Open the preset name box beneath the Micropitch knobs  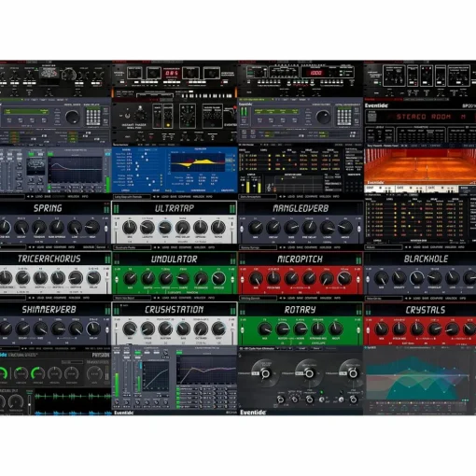(258, 298)
